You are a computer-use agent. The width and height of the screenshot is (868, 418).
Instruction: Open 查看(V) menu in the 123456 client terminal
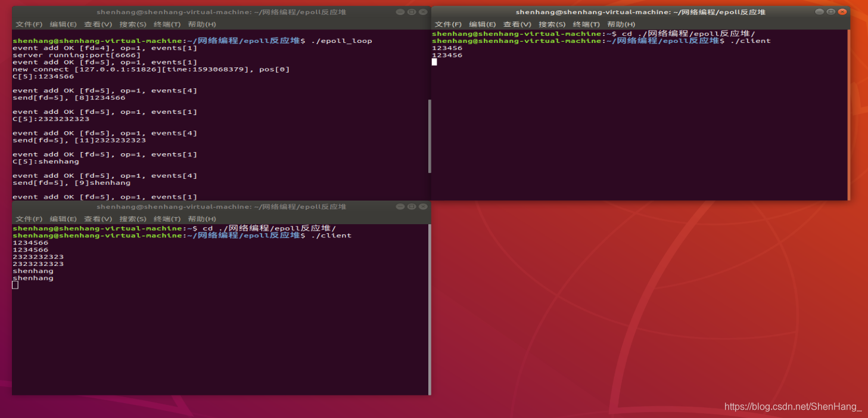point(517,24)
